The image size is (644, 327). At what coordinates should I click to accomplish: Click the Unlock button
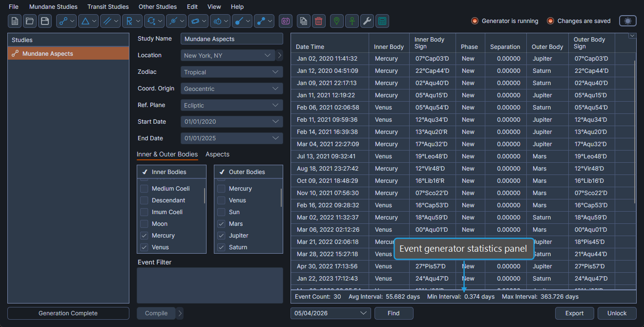tap(617, 313)
